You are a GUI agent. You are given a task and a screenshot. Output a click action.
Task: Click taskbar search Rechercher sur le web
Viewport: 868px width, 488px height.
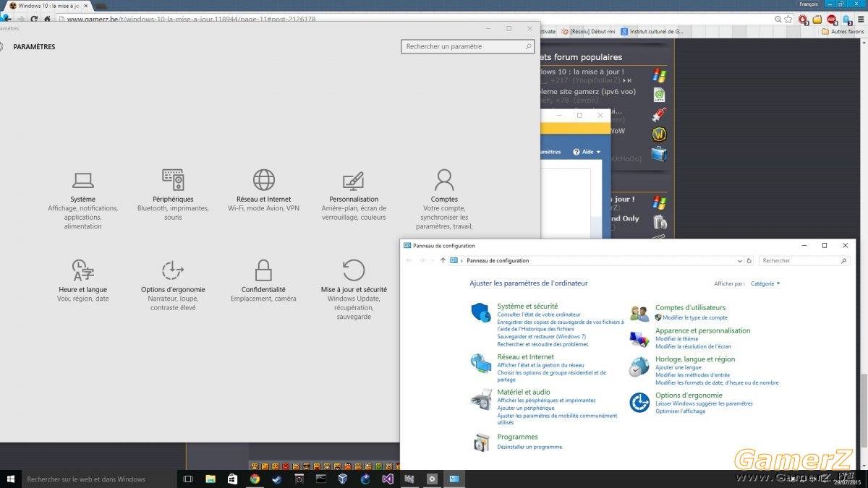pos(100,479)
